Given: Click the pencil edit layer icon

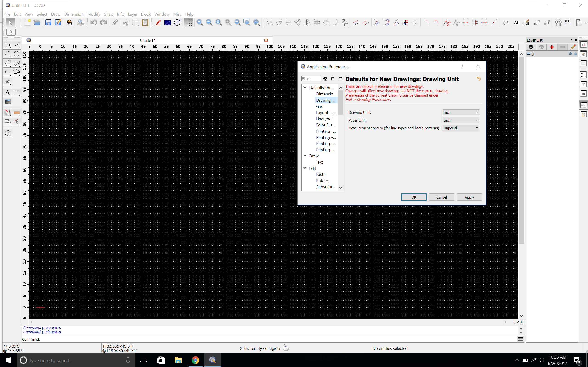Looking at the screenshot, I should pyautogui.click(x=573, y=47).
